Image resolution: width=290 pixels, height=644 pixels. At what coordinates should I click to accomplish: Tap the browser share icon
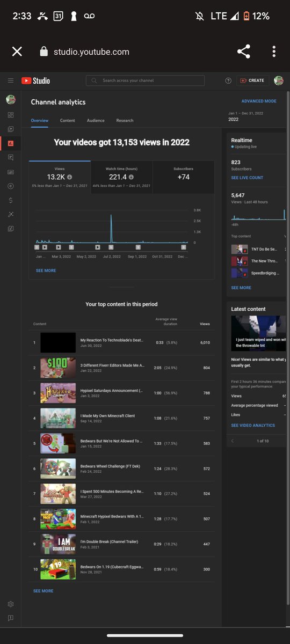tap(244, 52)
